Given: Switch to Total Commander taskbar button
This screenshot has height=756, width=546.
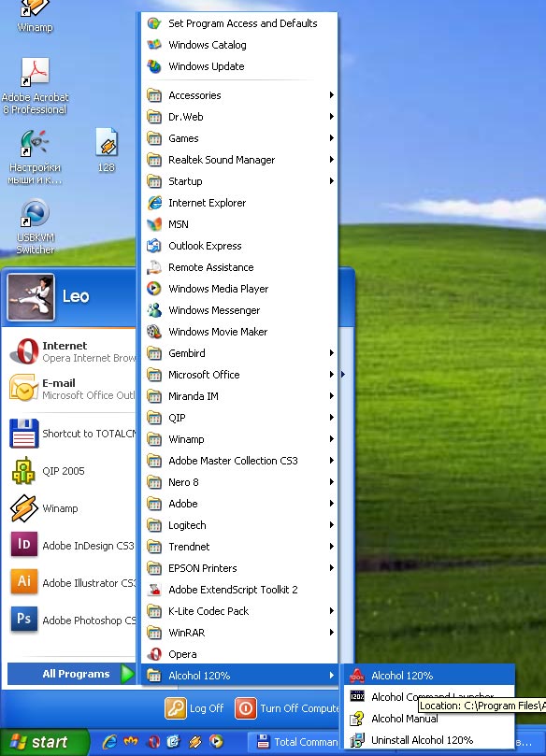Looking at the screenshot, I should point(296,742).
